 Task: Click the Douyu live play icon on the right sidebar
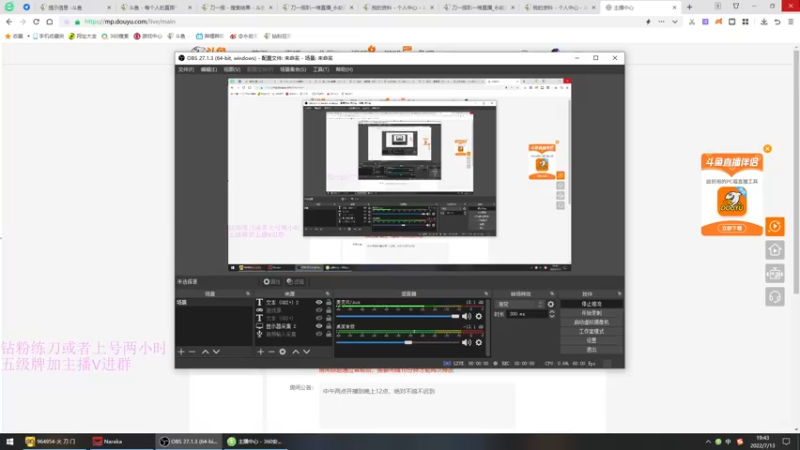[x=774, y=227]
